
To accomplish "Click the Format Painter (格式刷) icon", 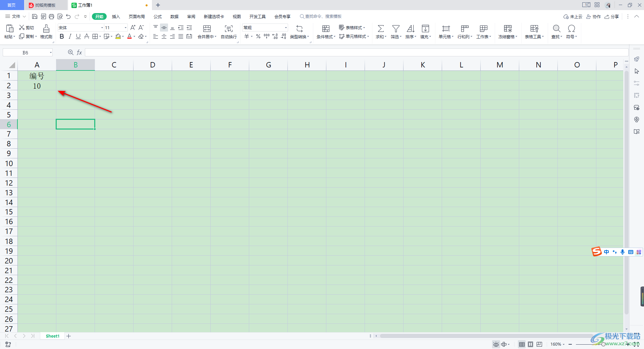I will [46, 29].
